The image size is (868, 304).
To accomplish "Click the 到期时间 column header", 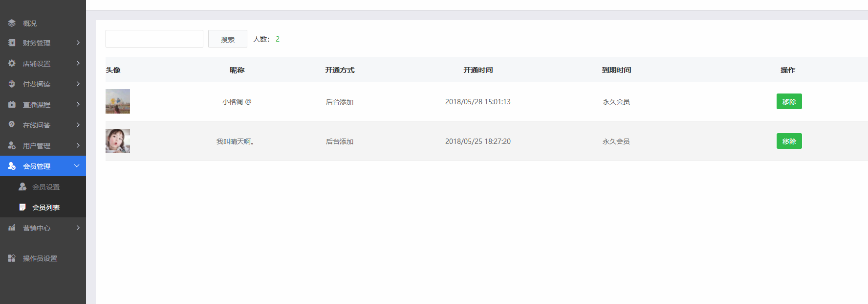I will [x=616, y=70].
